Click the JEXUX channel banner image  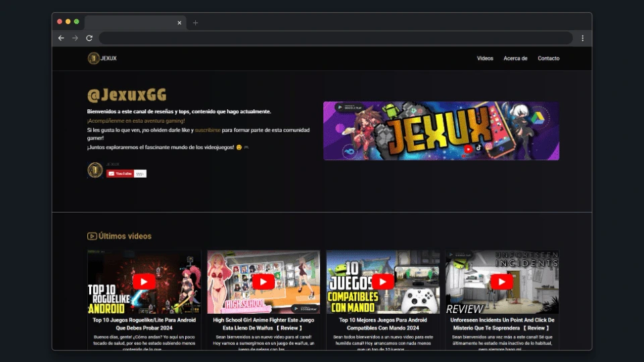[441, 131]
